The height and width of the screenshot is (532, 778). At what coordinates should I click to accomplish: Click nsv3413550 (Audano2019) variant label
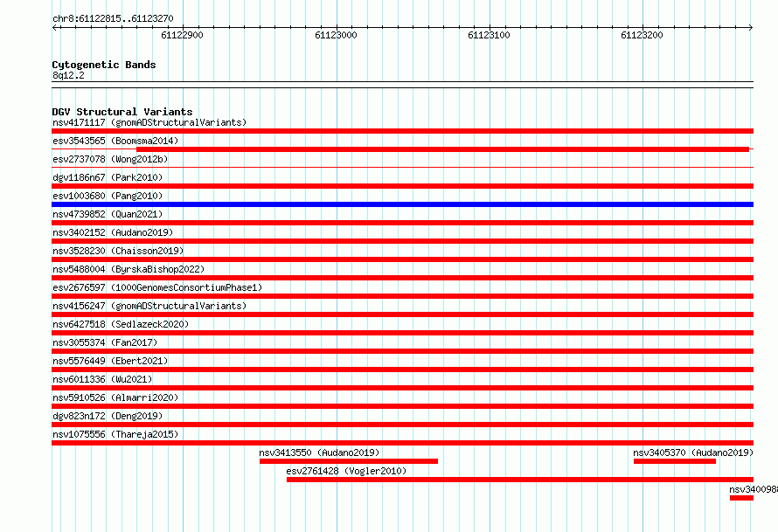click(x=319, y=453)
